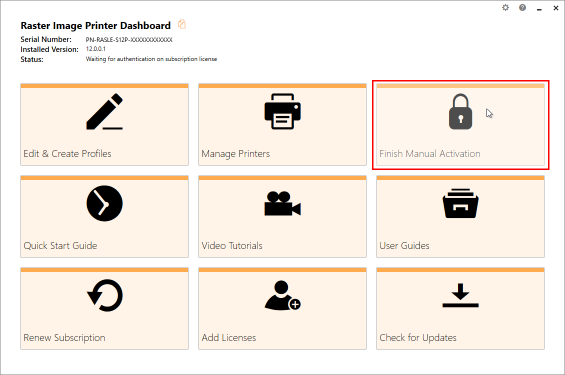The image size is (565, 375).
Task: Click the installed version 12.0.0.1 text
Action: pos(95,49)
